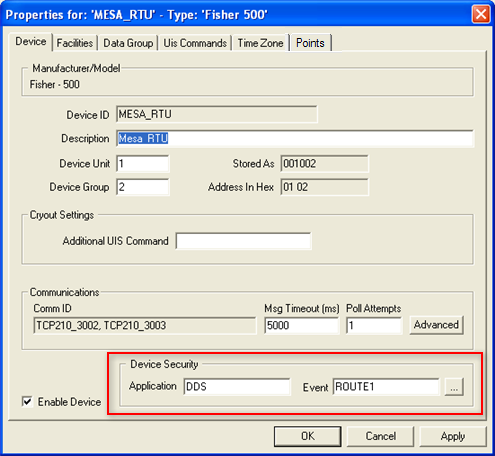Click the 'Fisher - 500' manufacturer text

coord(55,84)
